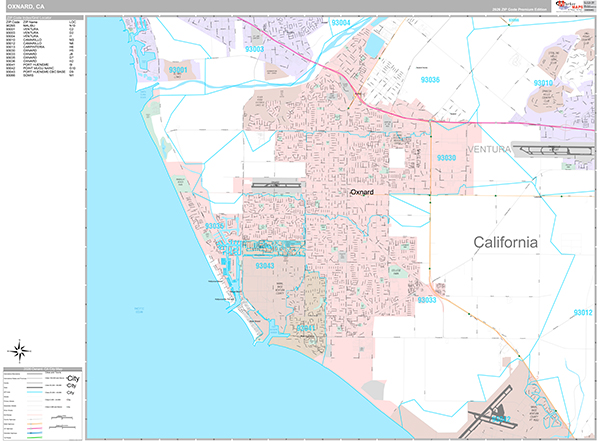Select the Oxnard city label
The width and height of the screenshot is (600, 441).
[x=361, y=191]
